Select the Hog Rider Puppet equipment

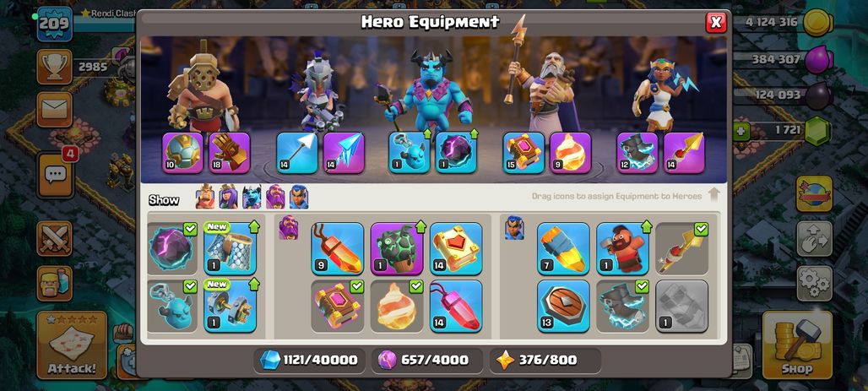coord(623,248)
